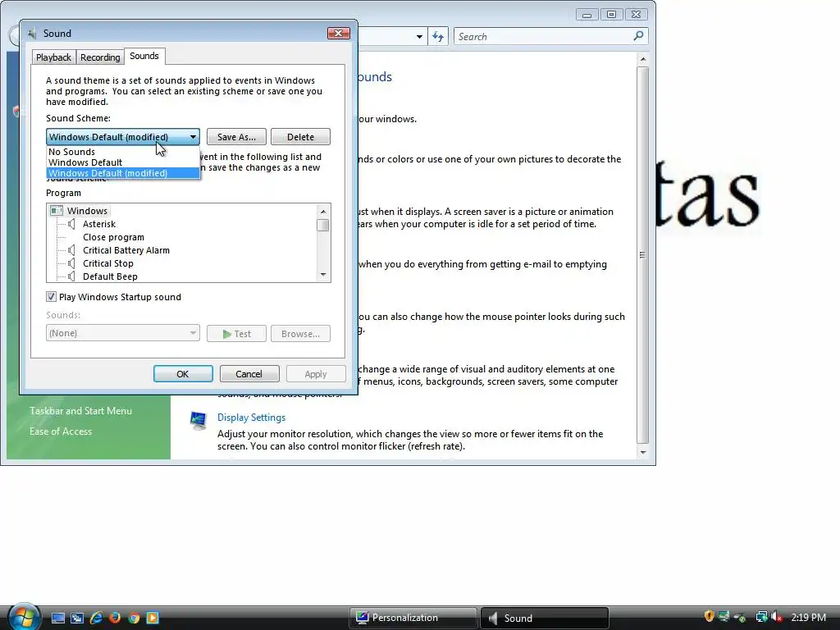Click Personalization window scroll up arrow
The height and width of the screenshot is (630, 840).
pyautogui.click(x=643, y=58)
